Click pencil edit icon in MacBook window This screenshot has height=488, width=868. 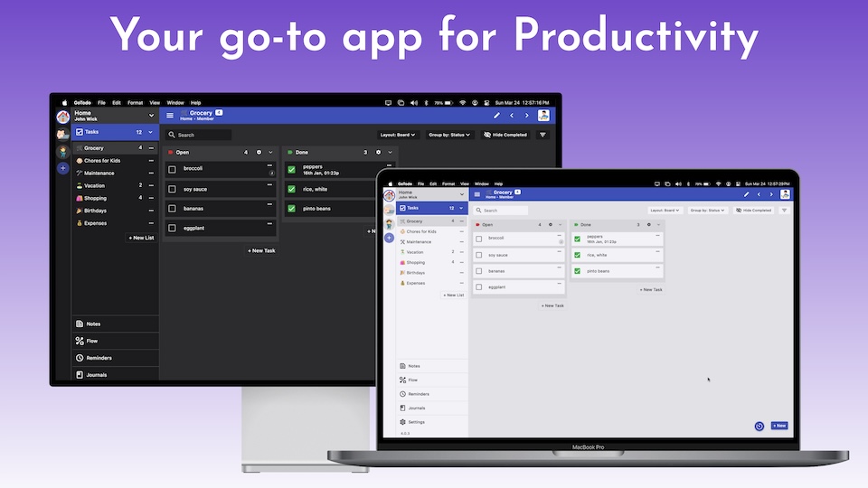(746, 194)
